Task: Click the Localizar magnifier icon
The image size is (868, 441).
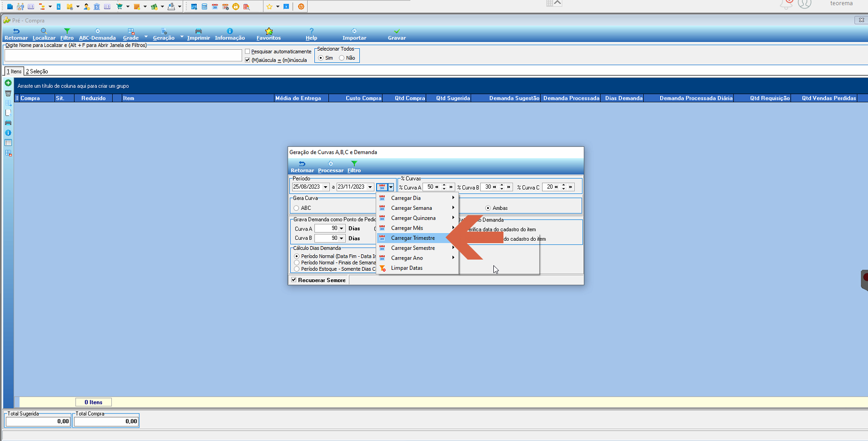Action: point(44,31)
